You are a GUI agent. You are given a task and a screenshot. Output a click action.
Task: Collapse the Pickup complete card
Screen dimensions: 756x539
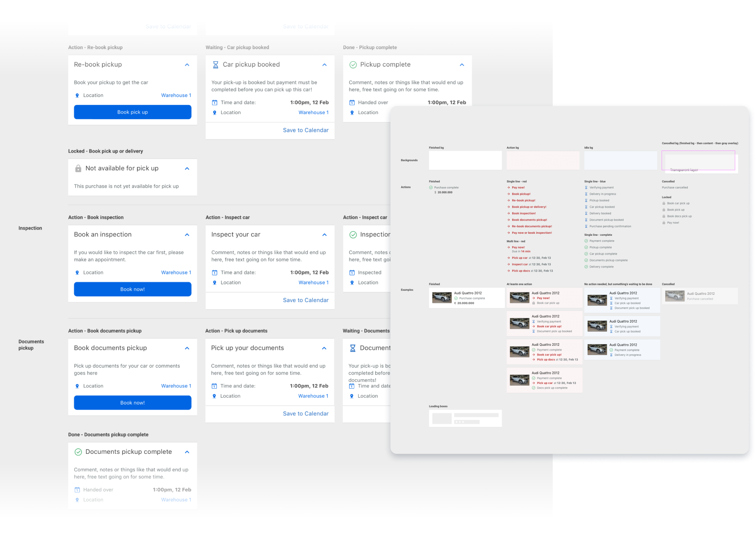pyautogui.click(x=462, y=65)
